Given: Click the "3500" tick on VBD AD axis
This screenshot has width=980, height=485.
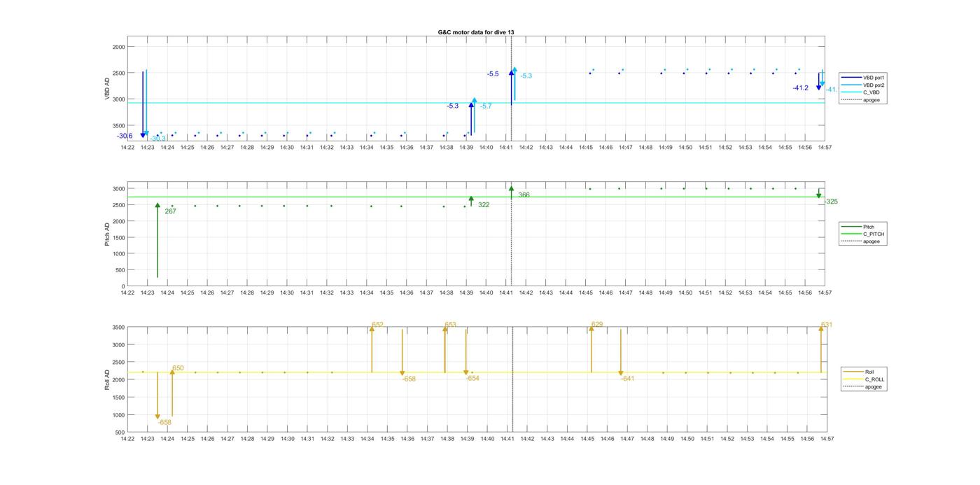Looking at the screenshot, I should tap(119, 126).
